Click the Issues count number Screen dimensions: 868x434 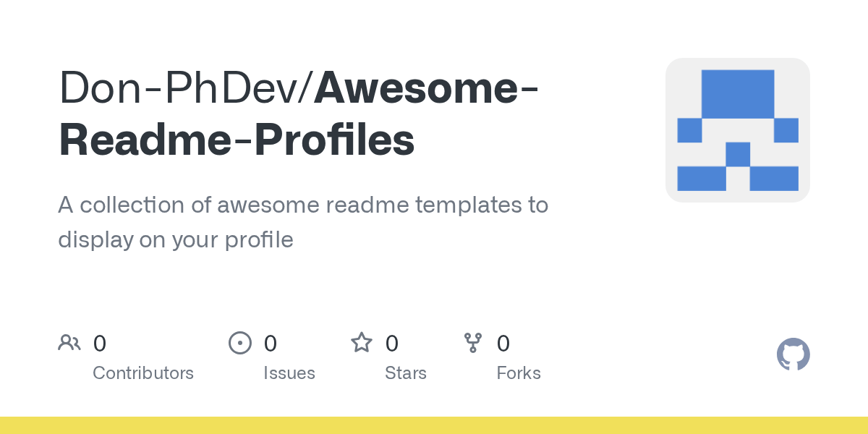click(270, 343)
